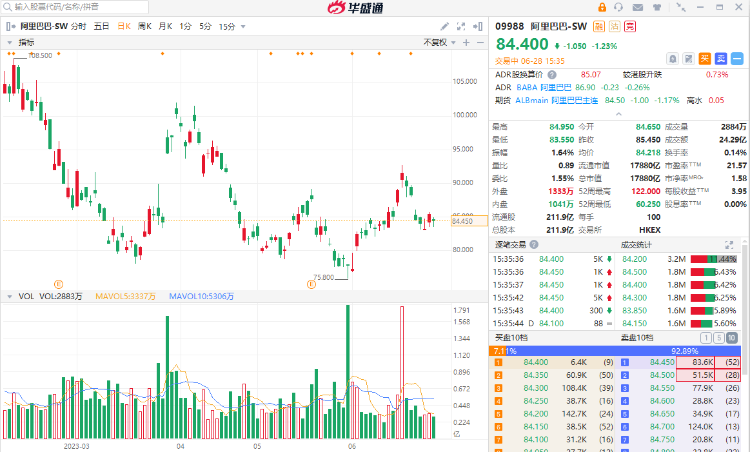Image resolution: width=750 pixels, height=452 pixels.
Task: Select the 日K daily chart tab
Action: coord(124,26)
